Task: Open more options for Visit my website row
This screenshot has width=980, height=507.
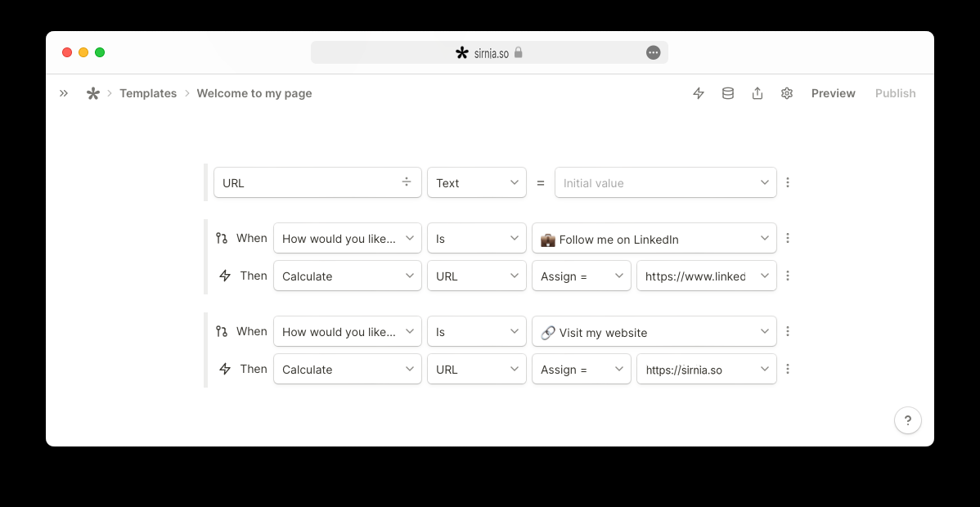Action: tap(788, 331)
